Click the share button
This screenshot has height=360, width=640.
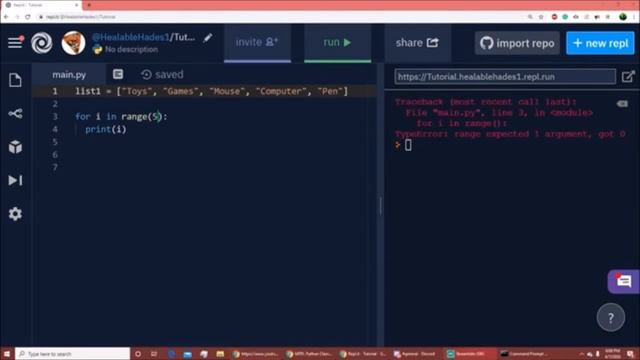click(417, 42)
